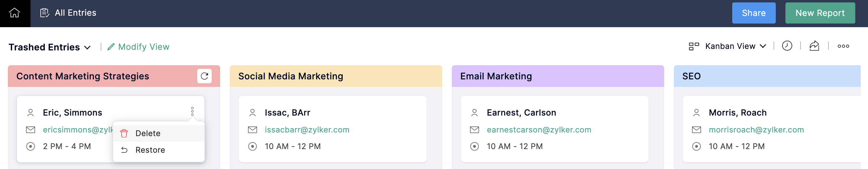Create a New Report

820,13
